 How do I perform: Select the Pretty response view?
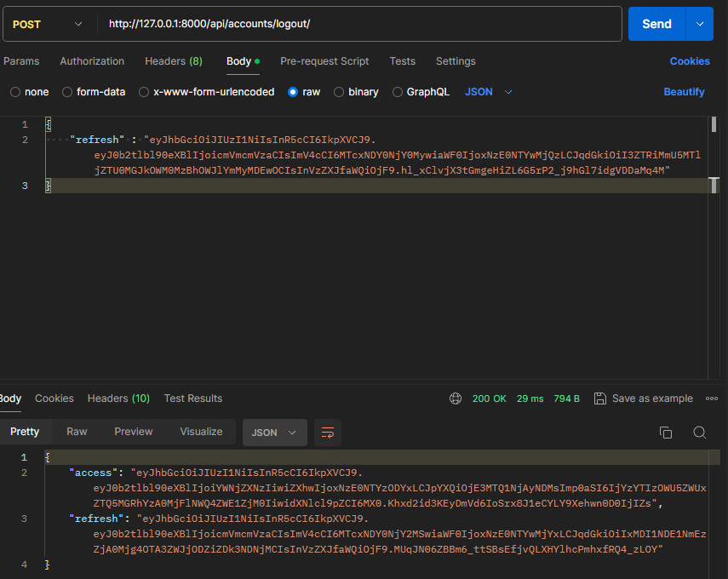[x=25, y=432]
